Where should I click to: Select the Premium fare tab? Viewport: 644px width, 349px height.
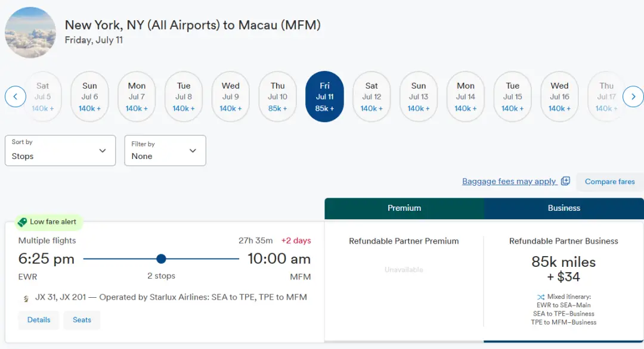(x=404, y=208)
